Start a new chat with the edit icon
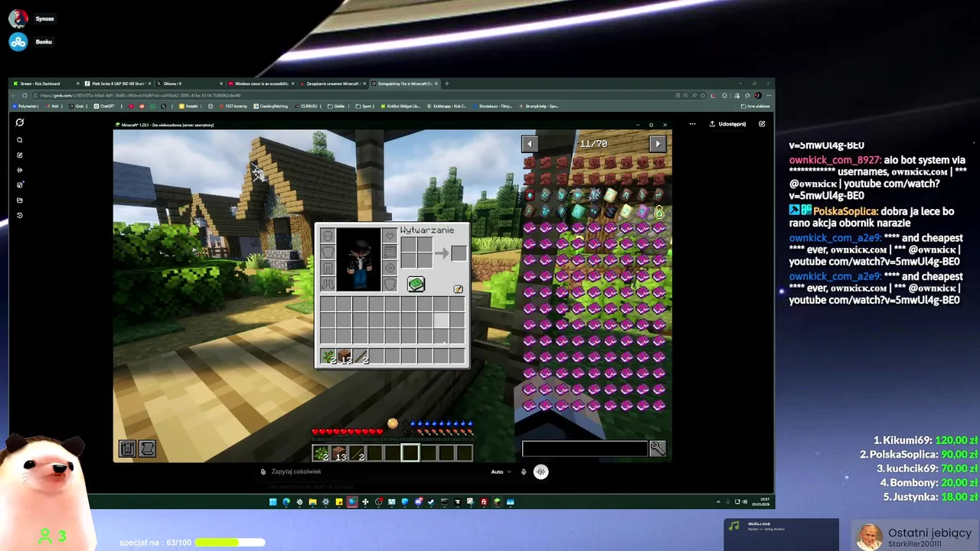Viewport: 980px width, 551px height. (762, 124)
